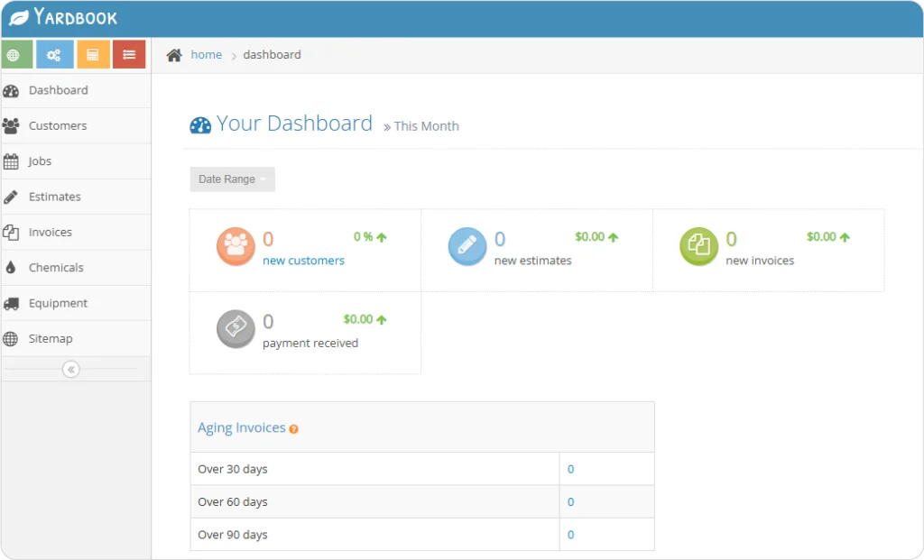Click the orange new customers circle icon

click(236, 247)
